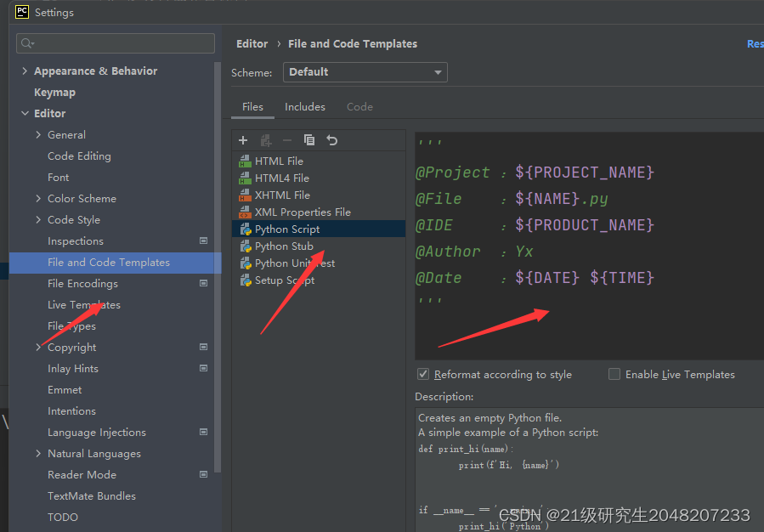Click the Copy Template icon
The height and width of the screenshot is (532, 764).
(x=308, y=140)
